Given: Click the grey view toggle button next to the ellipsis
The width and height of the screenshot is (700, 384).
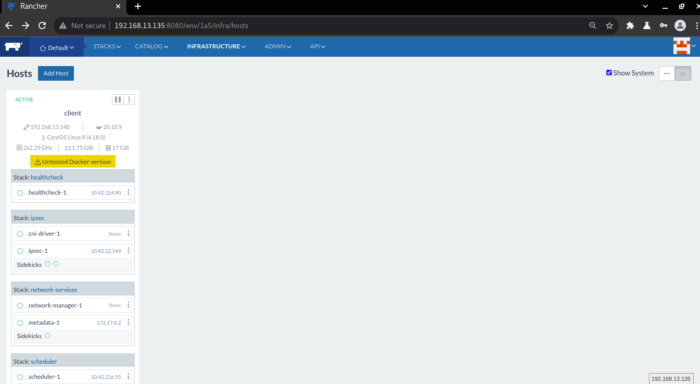Looking at the screenshot, I should (x=683, y=74).
